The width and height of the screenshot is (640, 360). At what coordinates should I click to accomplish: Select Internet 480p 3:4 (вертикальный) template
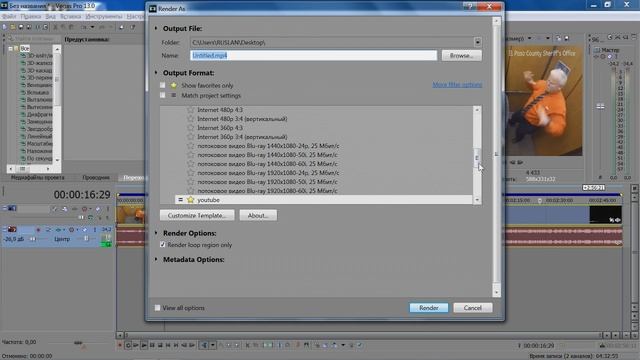coord(242,119)
